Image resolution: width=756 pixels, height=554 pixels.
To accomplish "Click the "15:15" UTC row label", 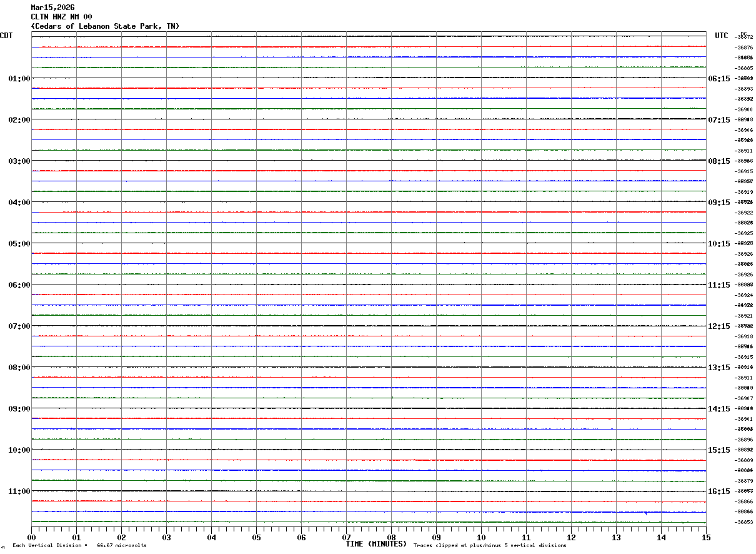I will click(719, 450).
